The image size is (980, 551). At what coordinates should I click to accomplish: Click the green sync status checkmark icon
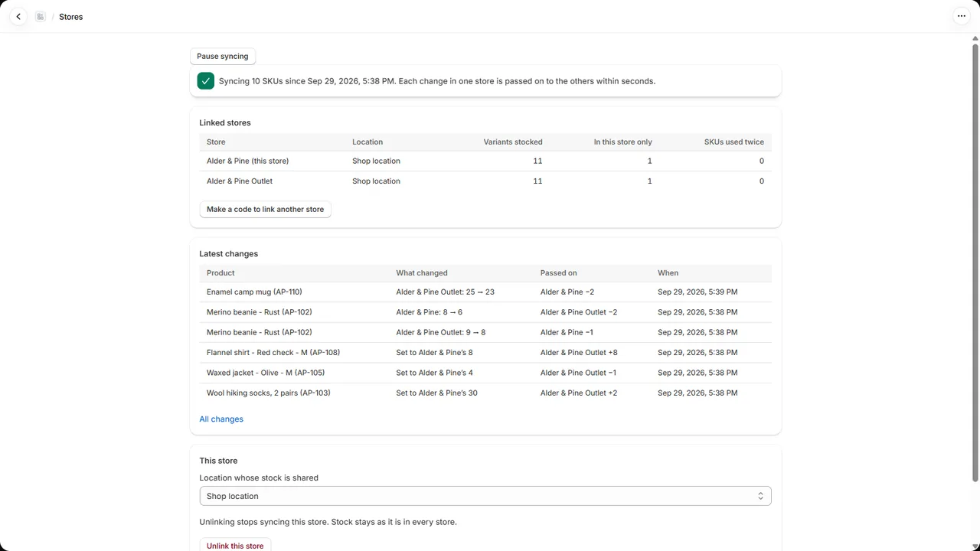point(205,81)
